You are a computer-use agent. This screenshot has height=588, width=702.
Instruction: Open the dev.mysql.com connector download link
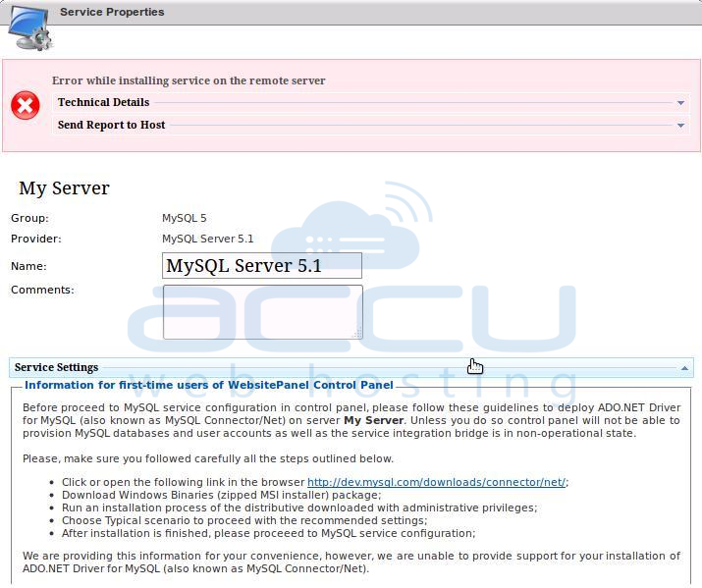pos(437,482)
